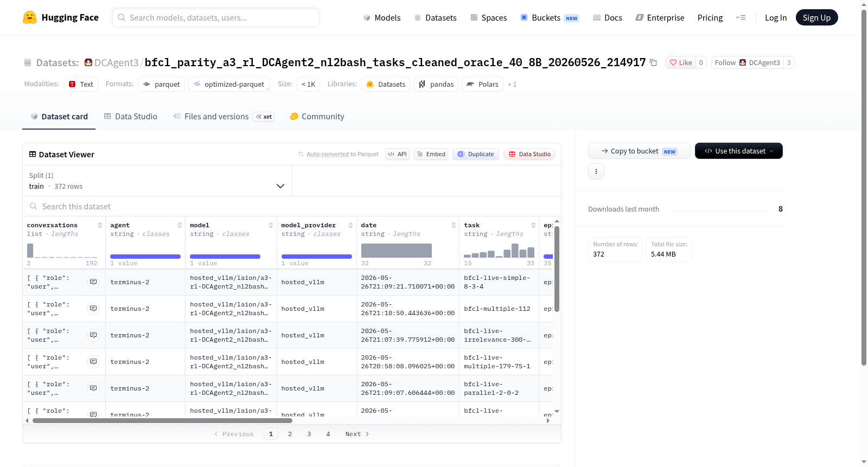The image size is (868, 467).
Task: Open conversation viewer icon for bfcl-live-multiple-179-75-1 row
Action: [x=93, y=362]
